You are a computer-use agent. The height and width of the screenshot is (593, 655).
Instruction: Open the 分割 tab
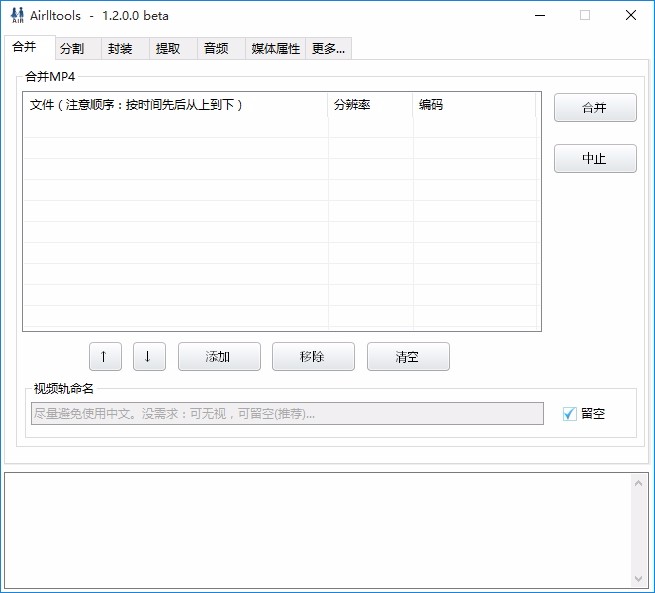[79, 48]
